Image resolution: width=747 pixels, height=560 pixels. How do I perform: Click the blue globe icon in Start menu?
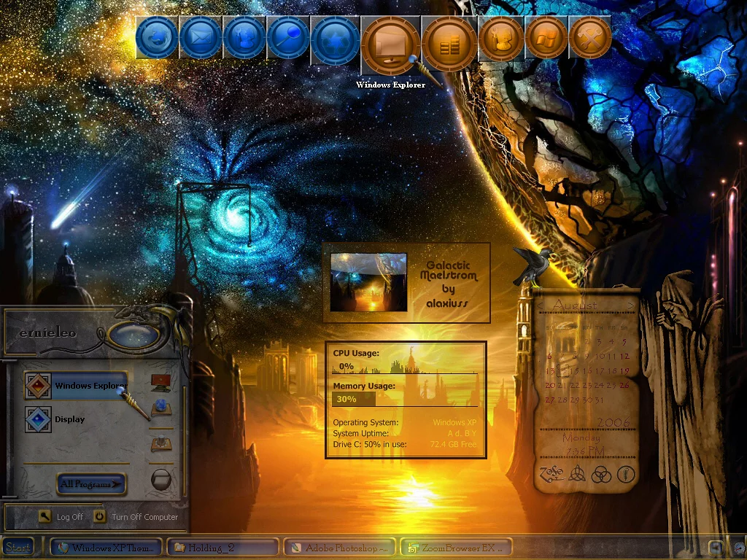click(161, 406)
